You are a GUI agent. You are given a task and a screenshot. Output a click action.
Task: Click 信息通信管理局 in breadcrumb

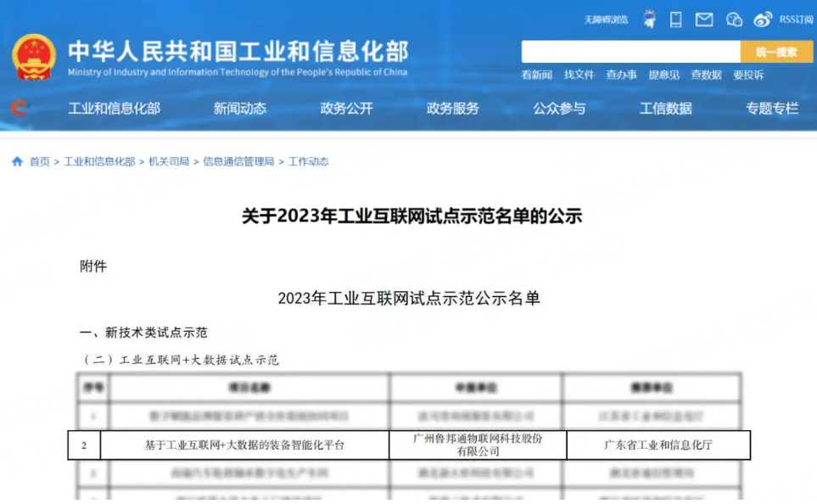[x=238, y=161]
